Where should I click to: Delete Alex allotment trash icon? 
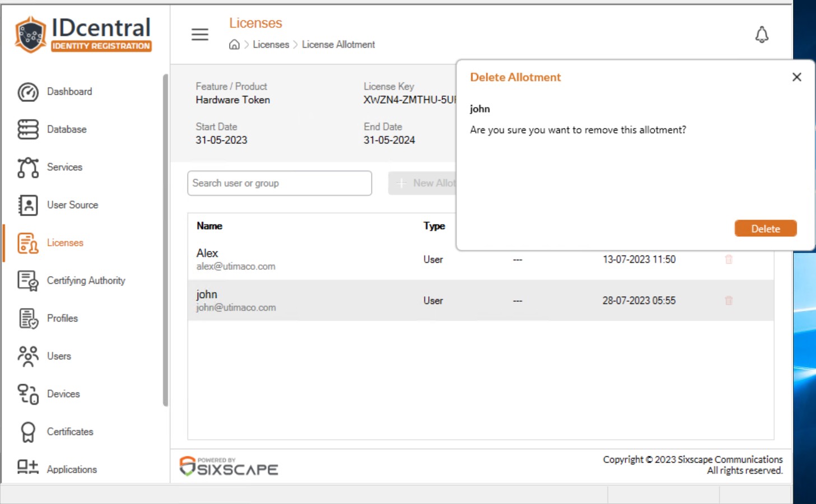[x=729, y=259]
